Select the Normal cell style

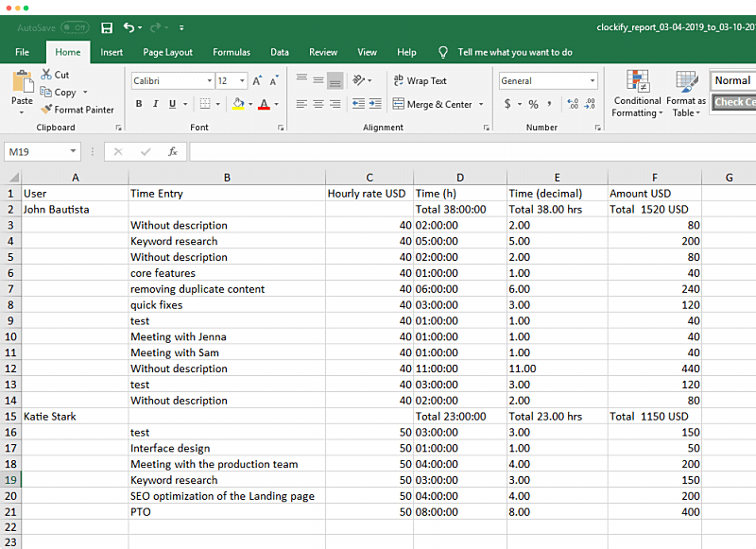[733, 80]
